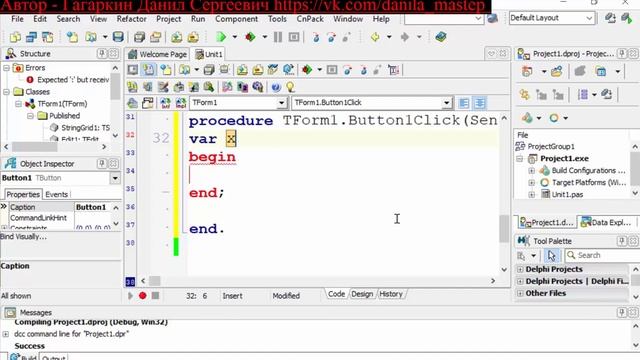This screenshot has width=640, height=360.
Task: Expand Target Platforms in Project Manager
Action: click(531, 182)
